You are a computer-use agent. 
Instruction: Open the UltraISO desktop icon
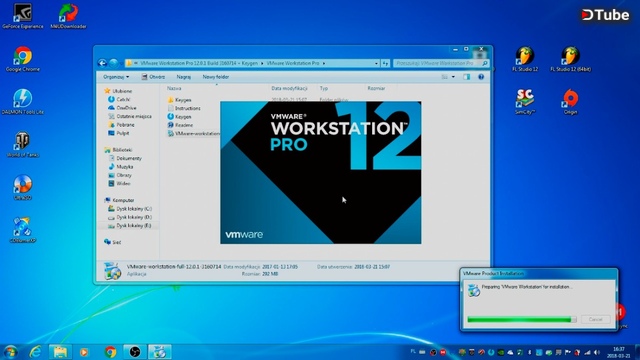[22, 187]
